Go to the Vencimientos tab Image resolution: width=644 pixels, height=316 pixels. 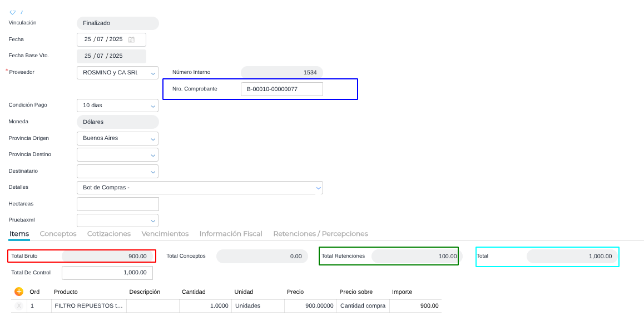(x=165, y=234)
